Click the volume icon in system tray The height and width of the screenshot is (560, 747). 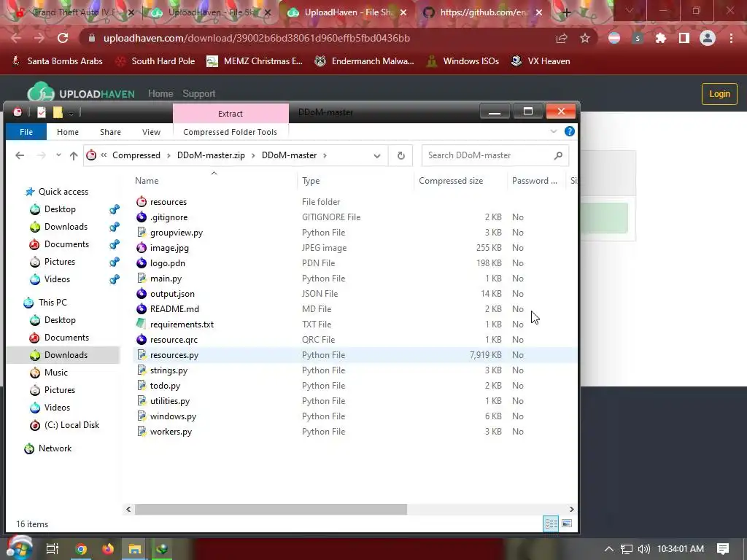pyautogui.click(x=643, y=548)
